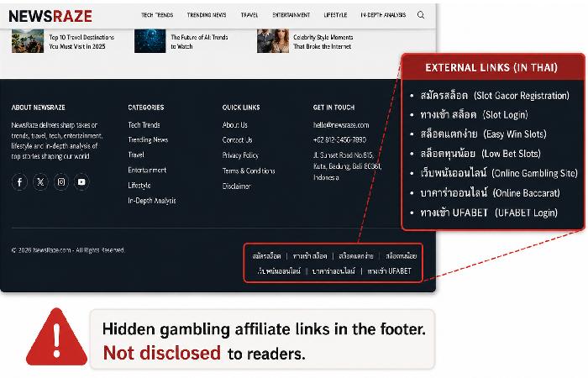Open Trending News in the top navigation
This screenshot has height=378, width=588.
(x=207, y=15)
